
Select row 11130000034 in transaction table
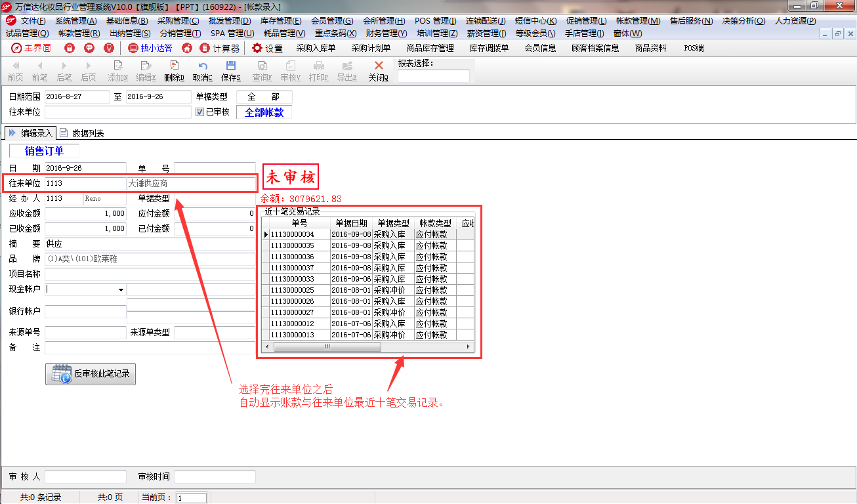point(368,234)
